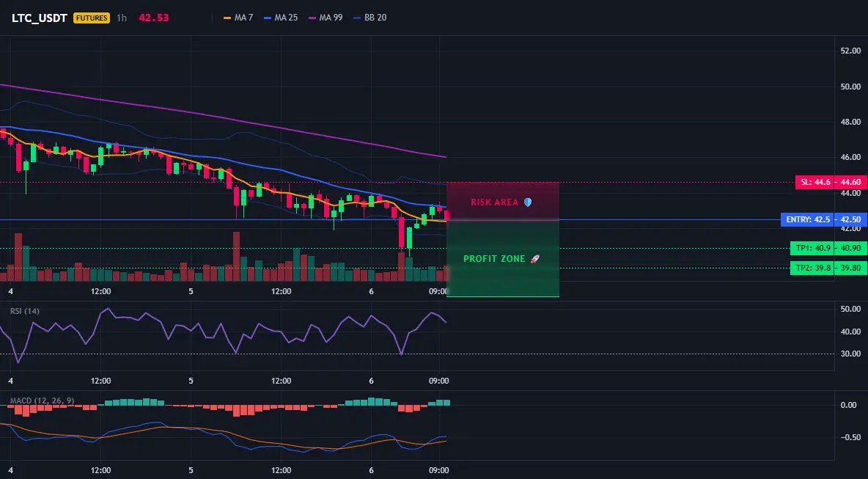868x479 pixels.
Task: Select the 1h timeframe label
Action: (122, 18)
